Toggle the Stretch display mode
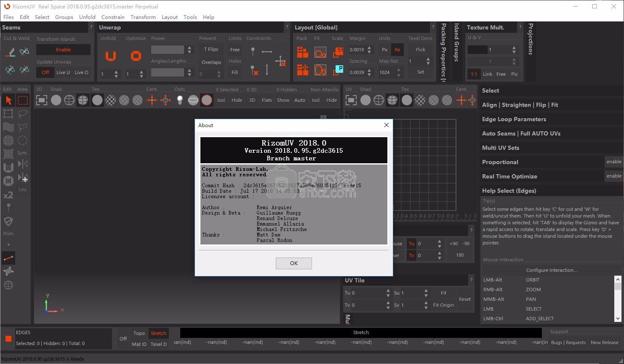Image resolution: width=624 pixels, height=364 pixels. tap(159, 333)
